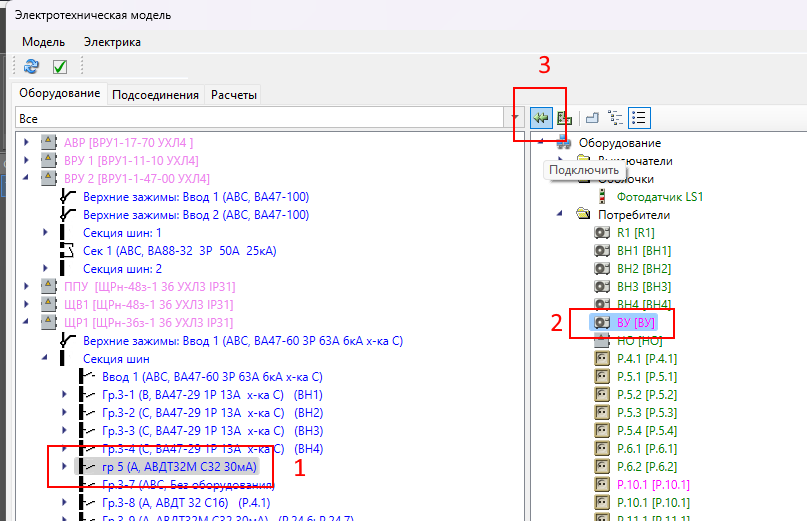Open the Электрика menu
807x521 pixels.
pos(112,42)
